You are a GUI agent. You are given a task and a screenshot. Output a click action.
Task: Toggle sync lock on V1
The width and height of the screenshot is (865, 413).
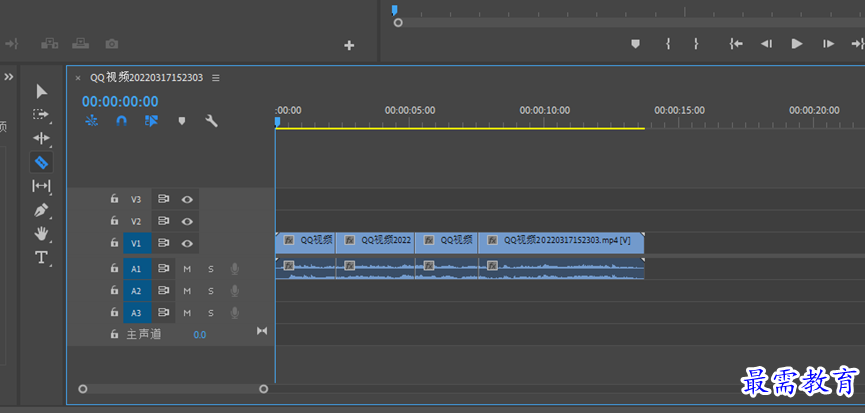pos(163,243)
